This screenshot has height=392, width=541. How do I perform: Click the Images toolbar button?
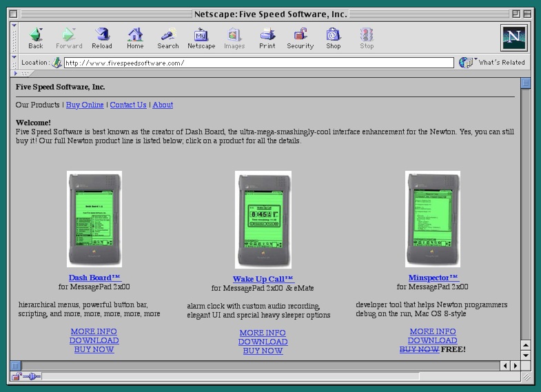pos(234,39)
